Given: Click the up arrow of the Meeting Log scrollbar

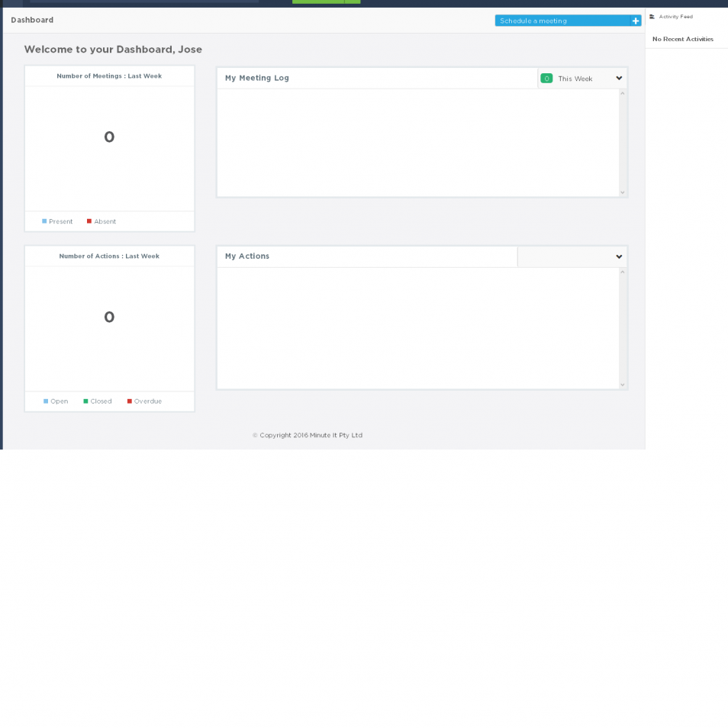Looking at the screenshot, I should 623,94.
